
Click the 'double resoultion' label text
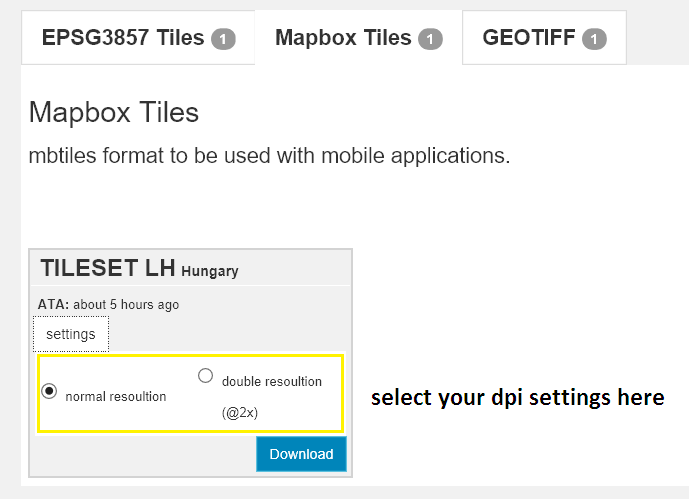point(272,381)
